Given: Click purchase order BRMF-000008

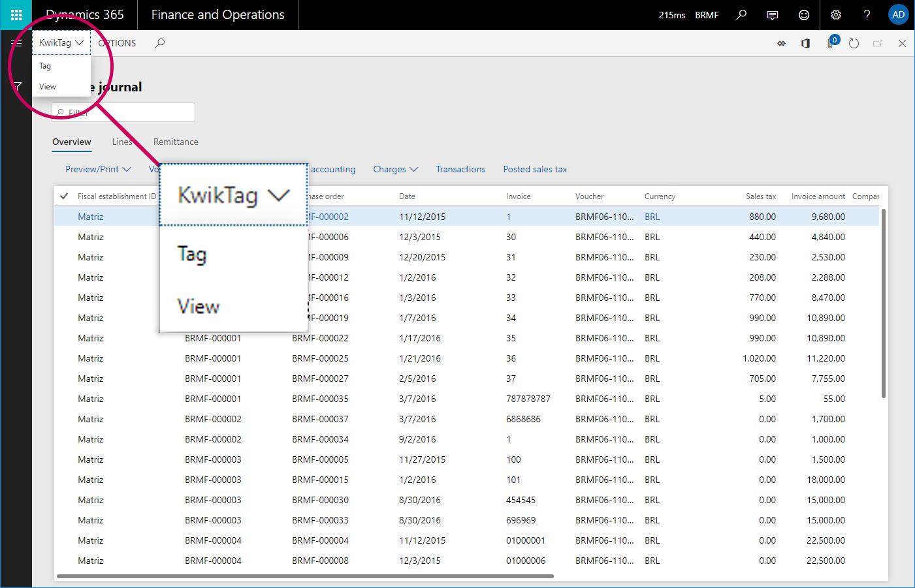Looking at the screenshot, I should (320, 561).
